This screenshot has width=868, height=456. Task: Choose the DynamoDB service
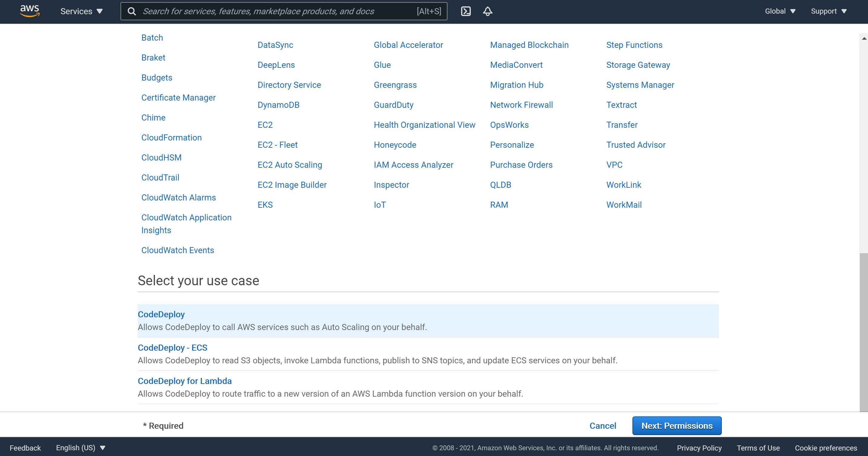[x=278, y=105]
